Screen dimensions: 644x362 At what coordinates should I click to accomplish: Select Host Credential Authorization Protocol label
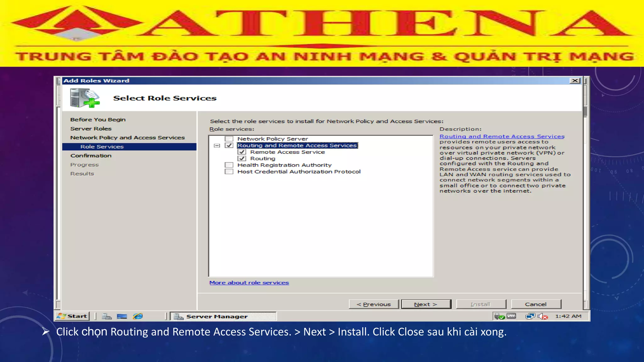coord(299,172)
